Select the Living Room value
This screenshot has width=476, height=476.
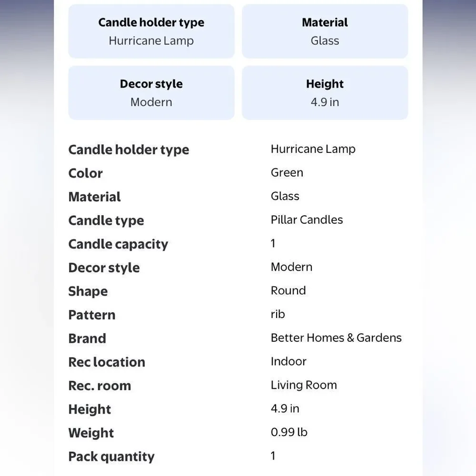coord(304,385)
